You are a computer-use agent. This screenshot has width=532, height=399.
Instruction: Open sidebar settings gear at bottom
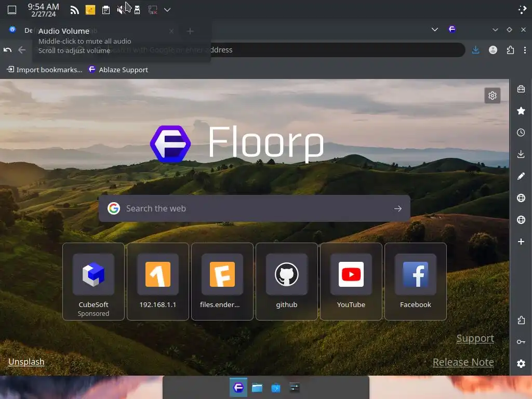tap(521, 363)
